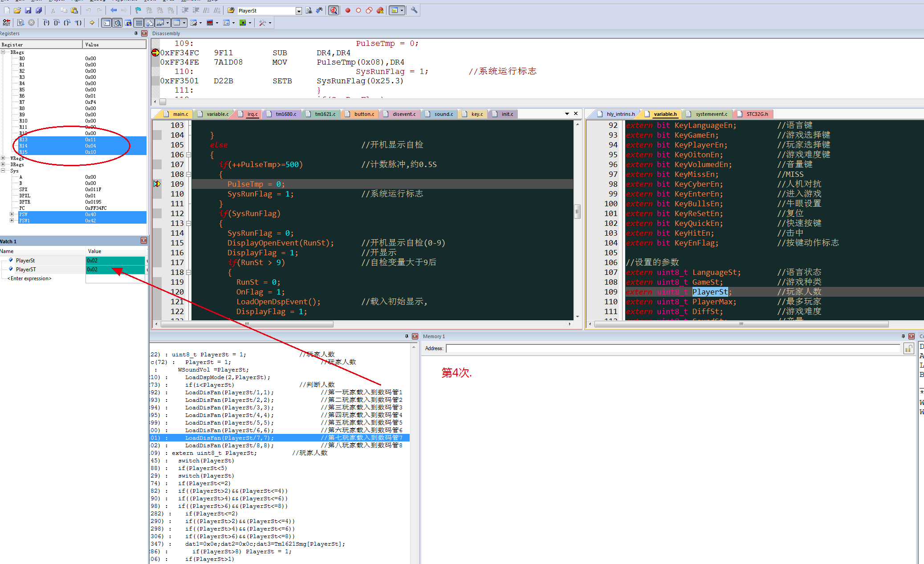Click the irq.c editor vertical scrollbar thumb
The height and width of the screenshot is (564, 924).
pos(577,211)
